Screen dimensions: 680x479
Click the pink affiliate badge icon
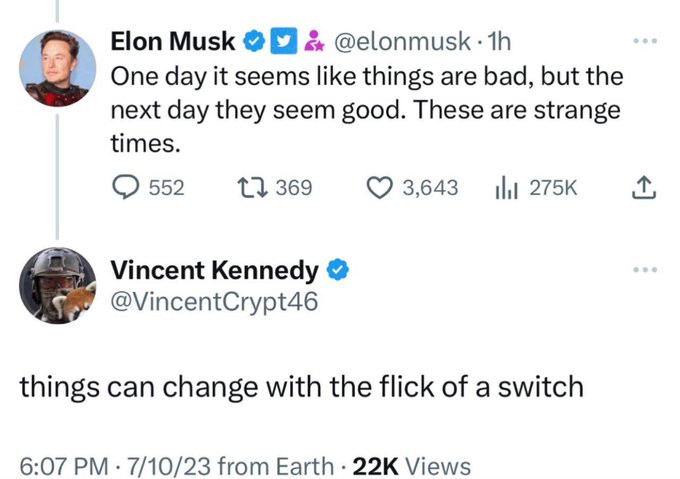pyautogui.click(x=309, y=42)
